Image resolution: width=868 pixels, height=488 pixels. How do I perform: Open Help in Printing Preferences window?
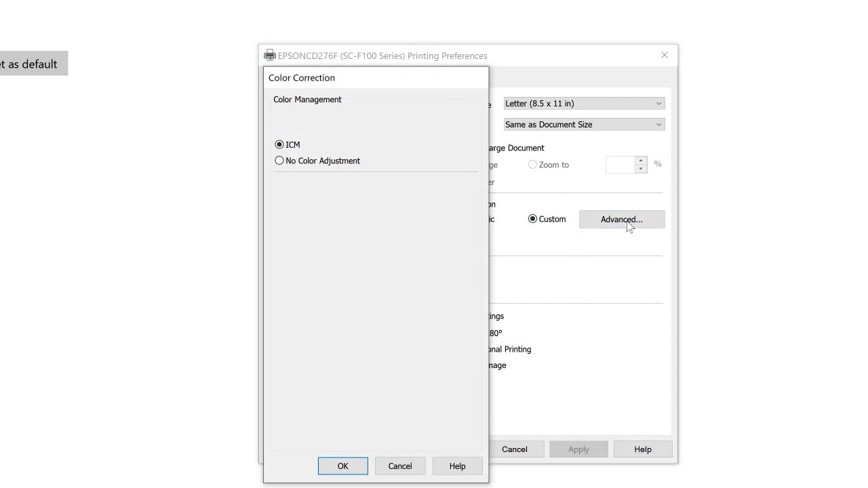coord(643,449)
